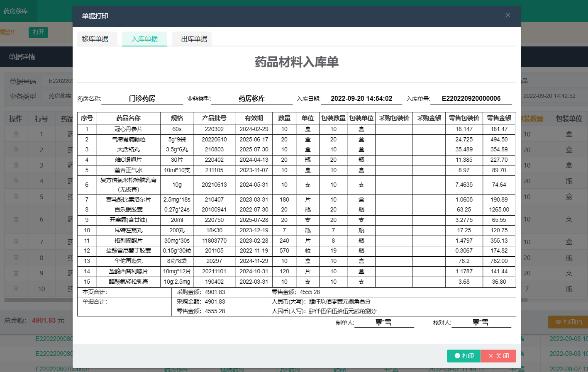Click the 零售金额 column header
588x372 pixels.
click(499, 118)
